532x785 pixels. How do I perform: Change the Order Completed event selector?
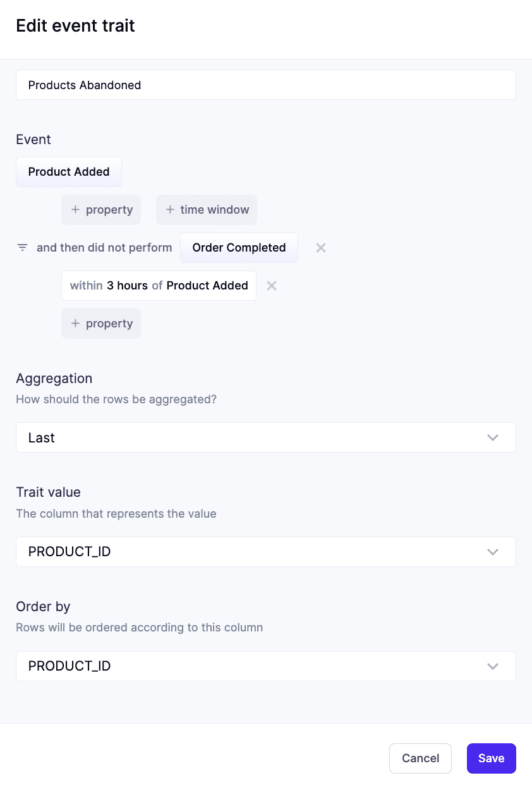[239, 248]
